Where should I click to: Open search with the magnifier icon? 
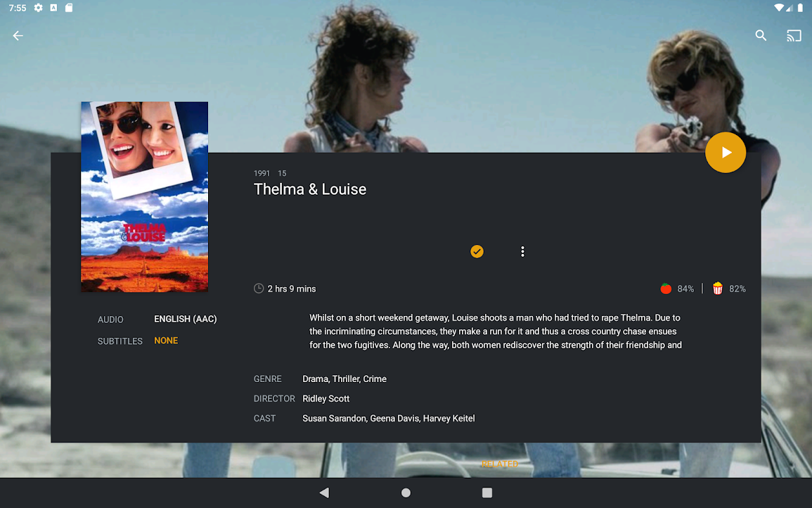tap(761, 35)
